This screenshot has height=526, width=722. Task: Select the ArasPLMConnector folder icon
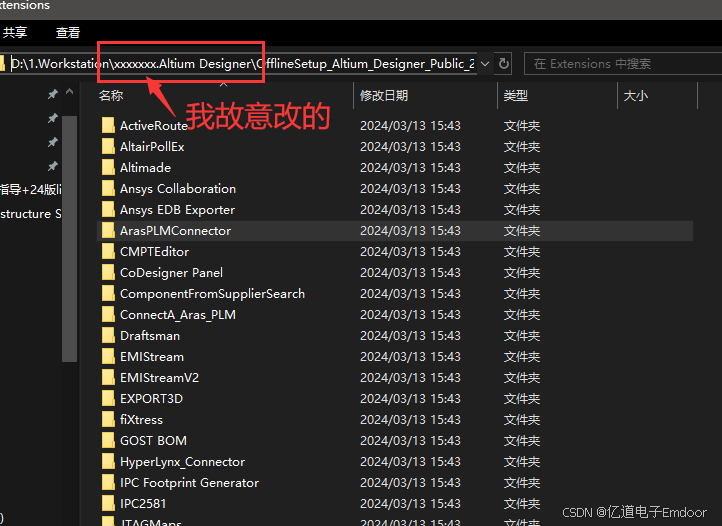coord(108,231)
